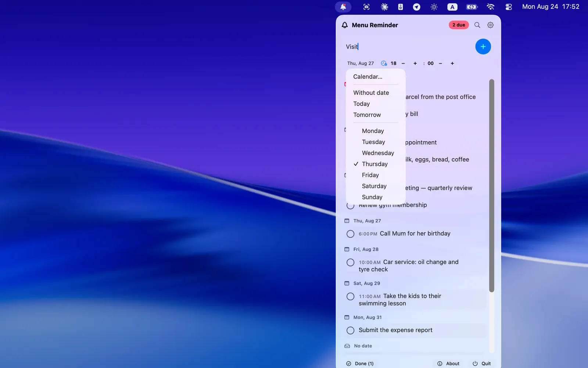Increase the minutes with the plus stepper
Image resolution: width=588 pixels, height=368 pixels.
[x=452, y=63]
